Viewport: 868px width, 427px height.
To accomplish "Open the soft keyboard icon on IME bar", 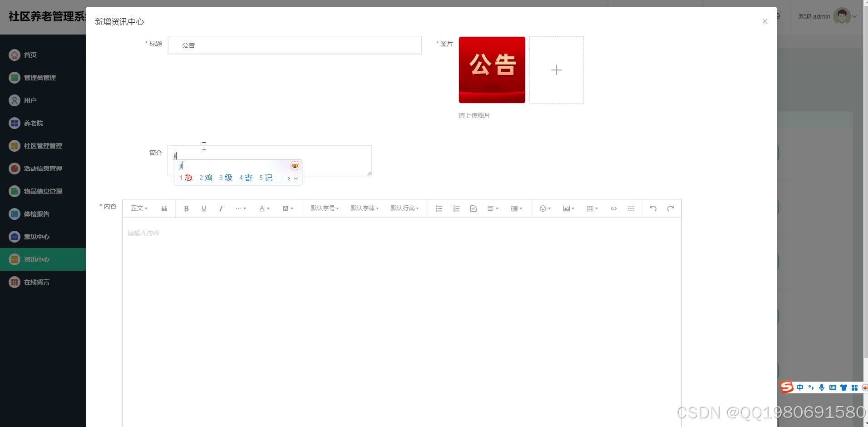I will (x=833, y=387).
